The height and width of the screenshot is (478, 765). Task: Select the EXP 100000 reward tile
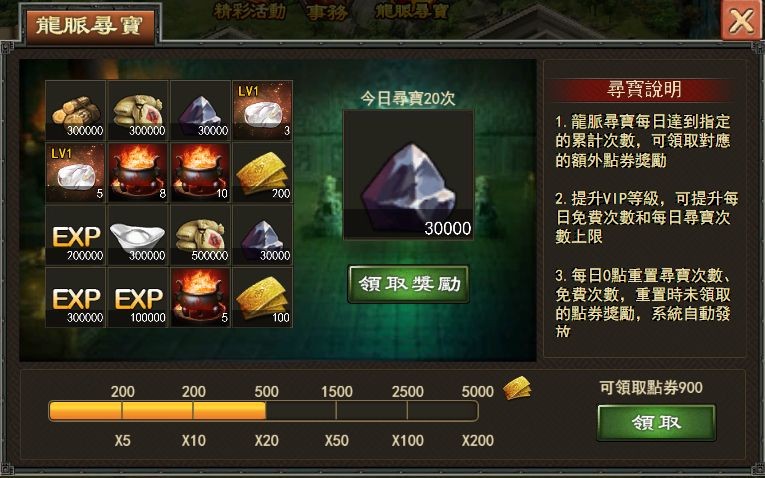[x=138, y=298]
